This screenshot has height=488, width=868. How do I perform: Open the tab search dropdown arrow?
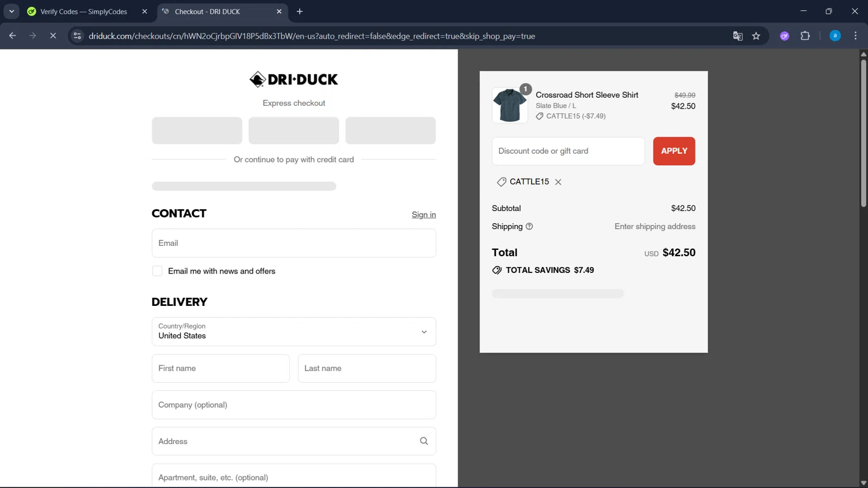pyautogui.click(x=12, y=12)
